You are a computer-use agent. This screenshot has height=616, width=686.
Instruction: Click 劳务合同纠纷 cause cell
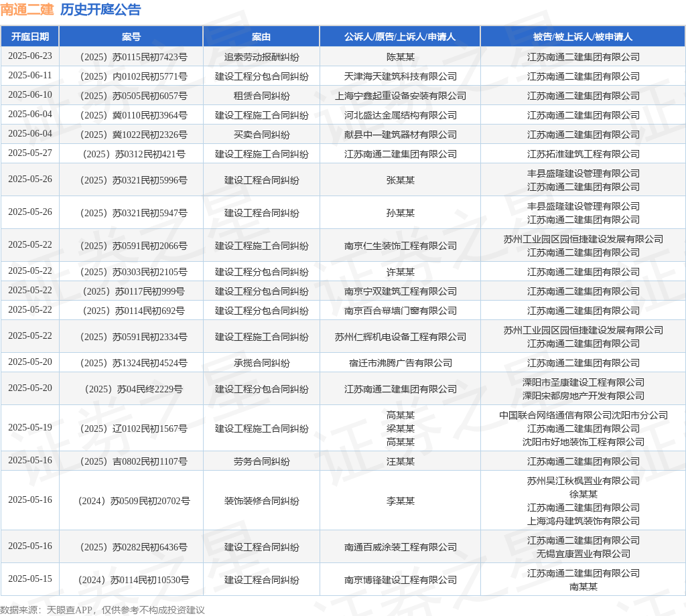(x=262, y=461)
